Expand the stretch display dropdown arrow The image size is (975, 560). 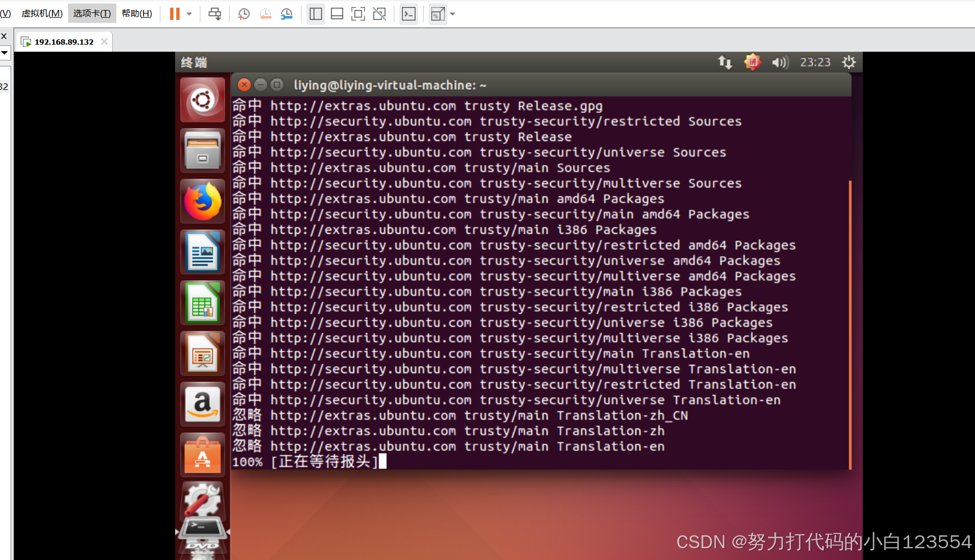click(x=453, y=14)
